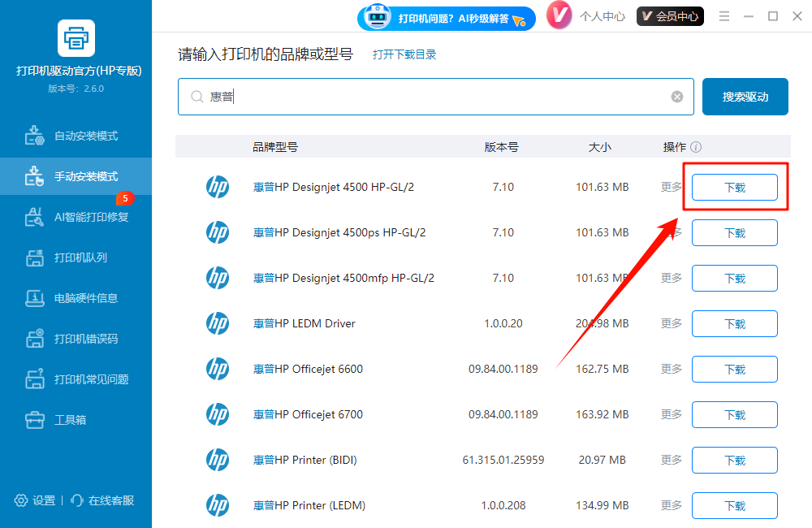Image resolution: width=812 pixels, height=528 pixels.
Task: Switch to 手动安装模式 in sidebar
Action: (x=36, y=176)
